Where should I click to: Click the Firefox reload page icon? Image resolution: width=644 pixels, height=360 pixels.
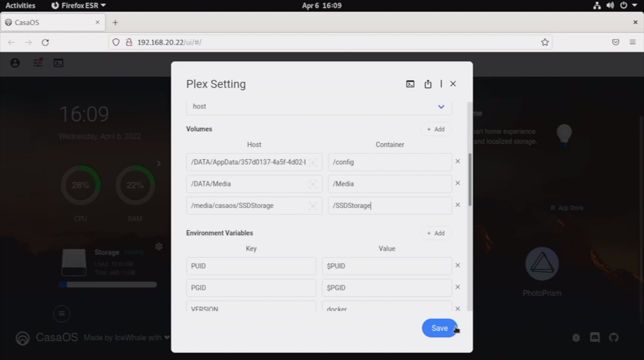tap(45, 42)
